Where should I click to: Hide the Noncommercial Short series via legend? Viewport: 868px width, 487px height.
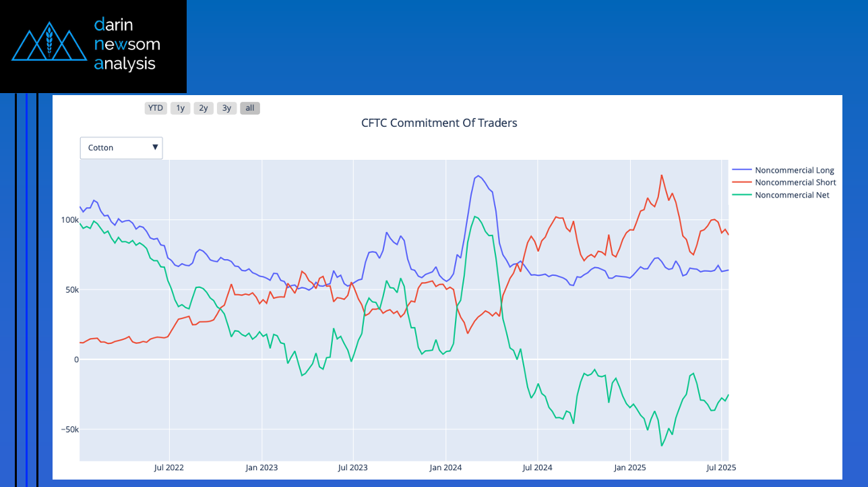point(795,183)
